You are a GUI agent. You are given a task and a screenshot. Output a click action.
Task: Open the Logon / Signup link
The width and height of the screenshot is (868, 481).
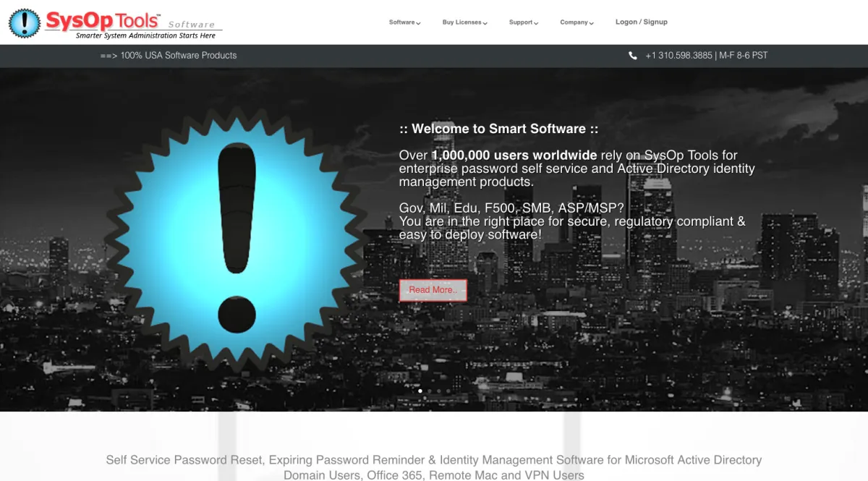pos(641,22)
